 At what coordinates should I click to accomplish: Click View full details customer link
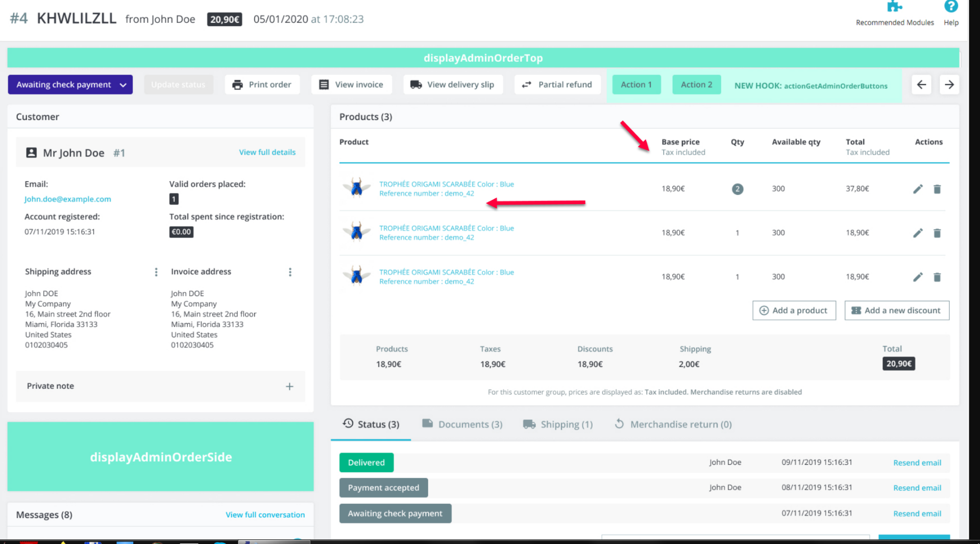(x=267, y=152)
